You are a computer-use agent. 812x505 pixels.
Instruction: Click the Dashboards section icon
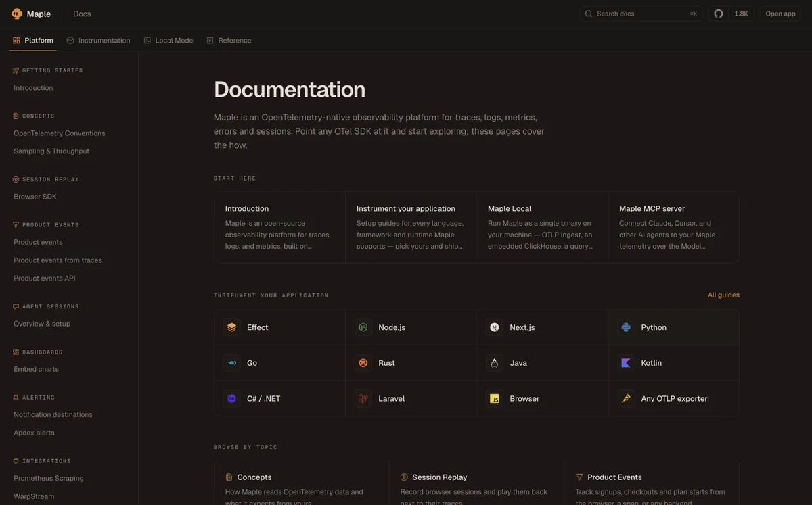point(16,352)
